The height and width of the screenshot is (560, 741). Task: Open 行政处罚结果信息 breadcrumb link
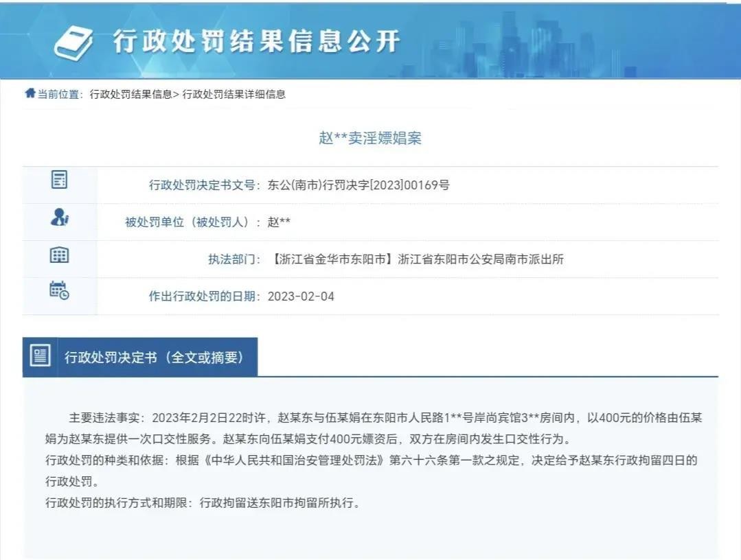[130, 95]
